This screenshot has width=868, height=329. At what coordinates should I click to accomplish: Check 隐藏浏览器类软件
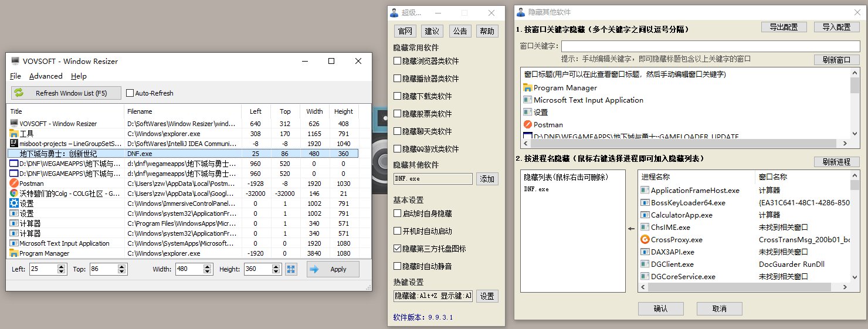[398, 61]
